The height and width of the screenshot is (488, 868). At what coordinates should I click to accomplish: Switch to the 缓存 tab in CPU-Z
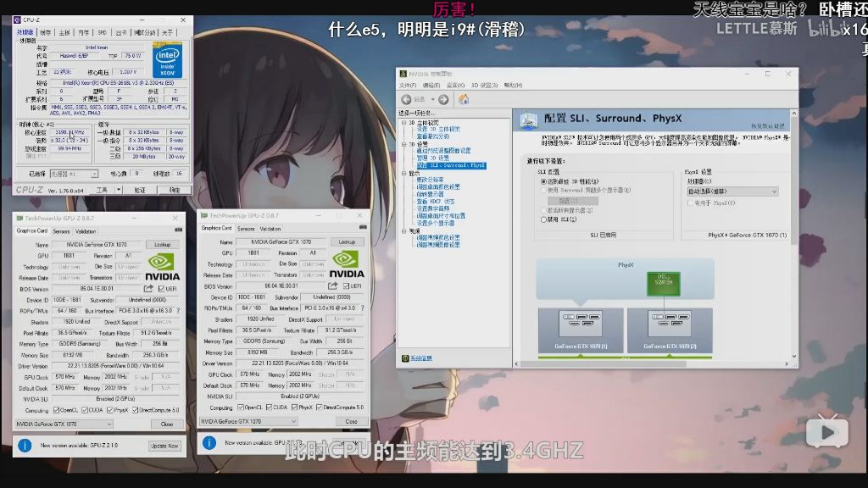point(46,33)
